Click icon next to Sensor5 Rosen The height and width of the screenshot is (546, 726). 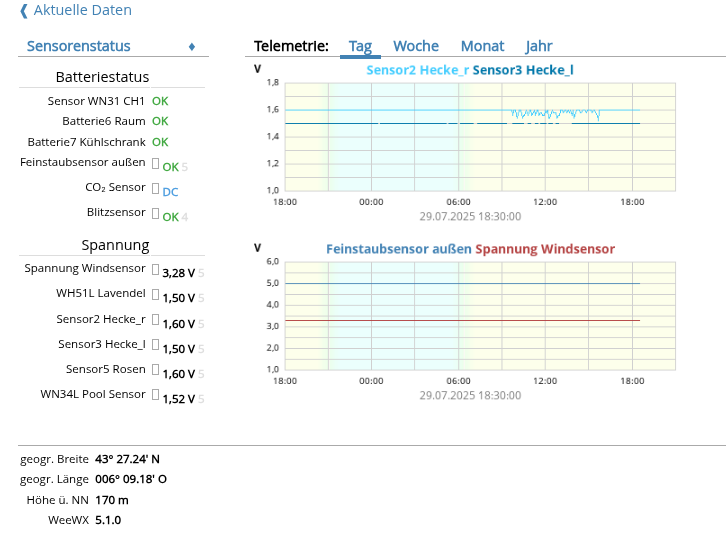(x=155, y=369)
